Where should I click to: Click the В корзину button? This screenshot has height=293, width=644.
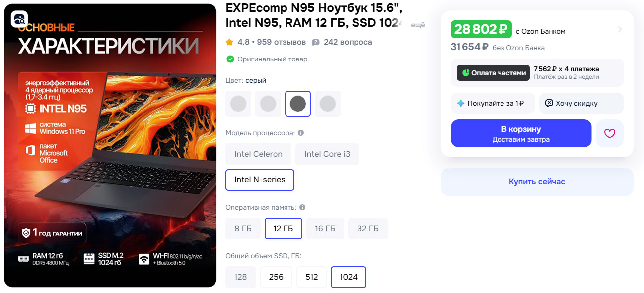[521, 133]
